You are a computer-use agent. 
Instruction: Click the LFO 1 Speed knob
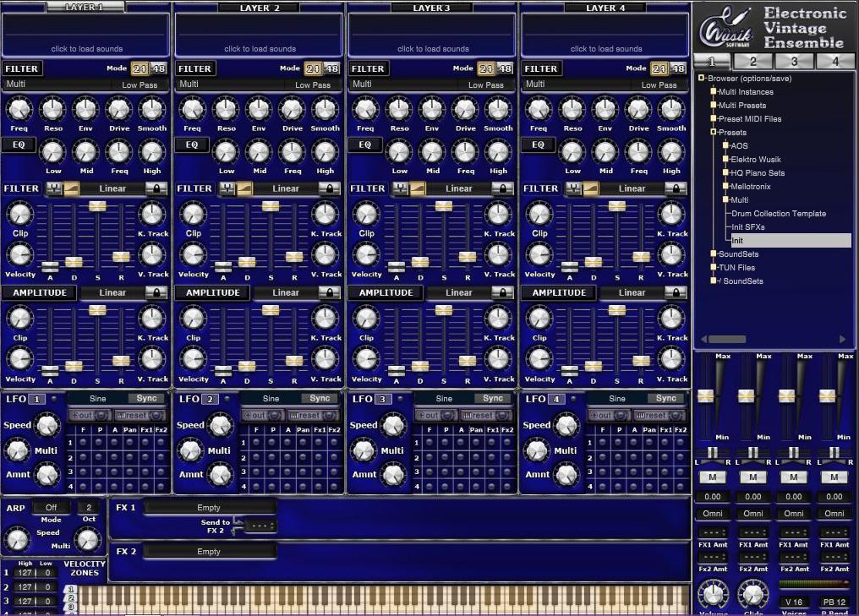47,425
